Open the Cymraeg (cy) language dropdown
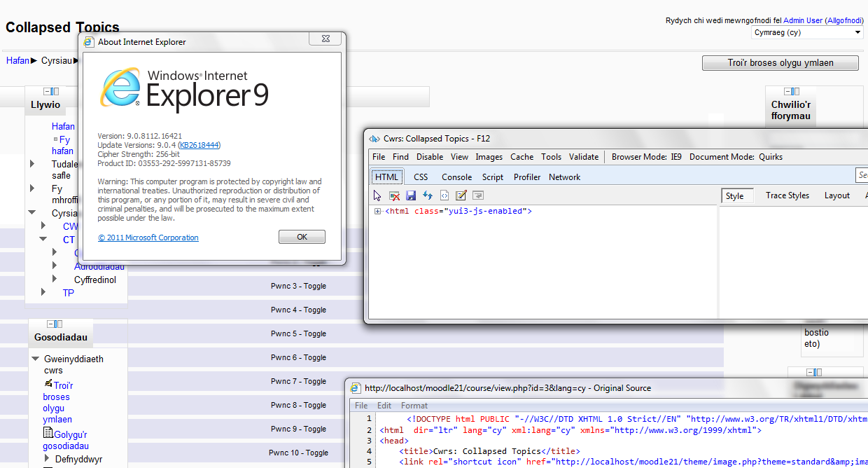This screenshot has width=868, height=468. point(808,32)
